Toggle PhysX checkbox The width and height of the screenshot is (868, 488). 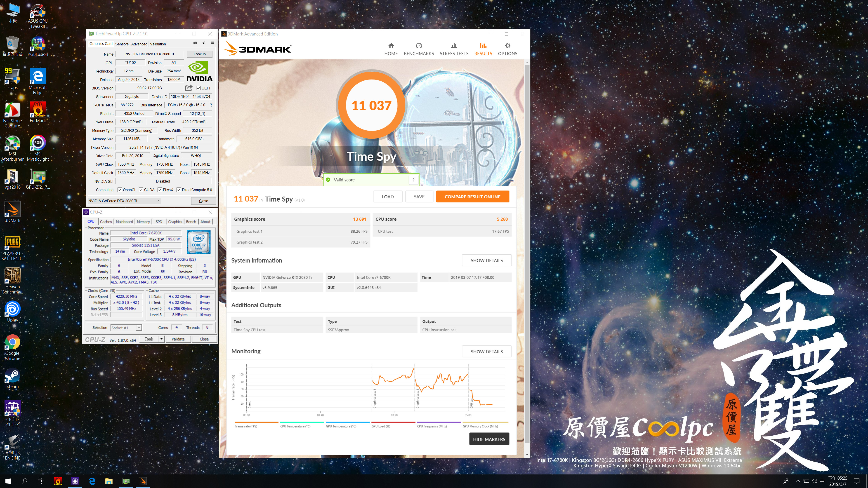(160, 190)
